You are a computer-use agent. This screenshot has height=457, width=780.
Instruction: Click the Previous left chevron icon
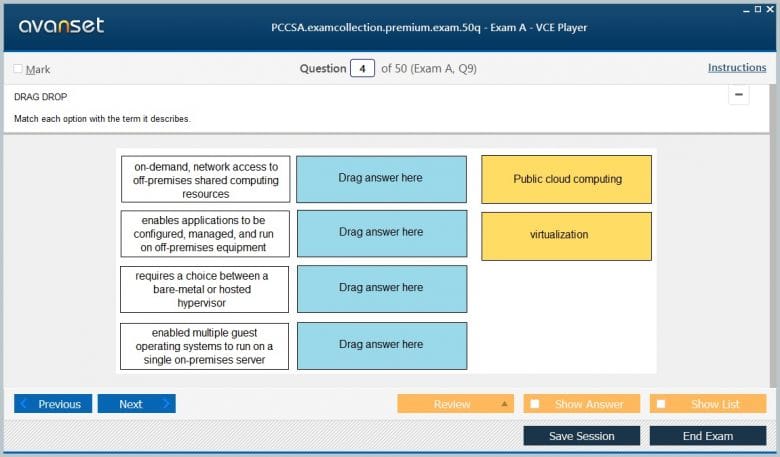(x=23, y=404)
